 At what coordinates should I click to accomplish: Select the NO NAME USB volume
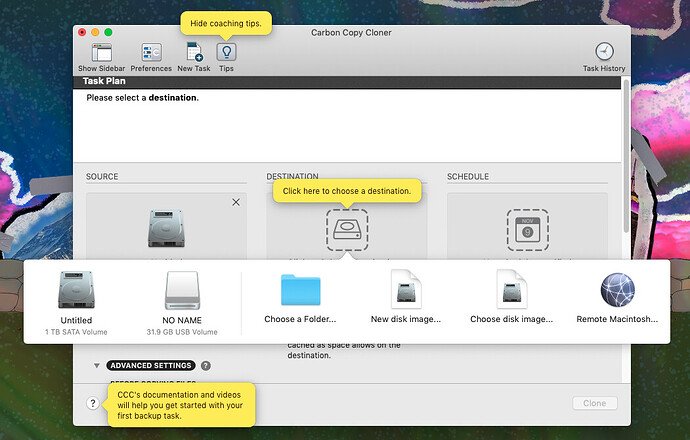pos(182,302)
